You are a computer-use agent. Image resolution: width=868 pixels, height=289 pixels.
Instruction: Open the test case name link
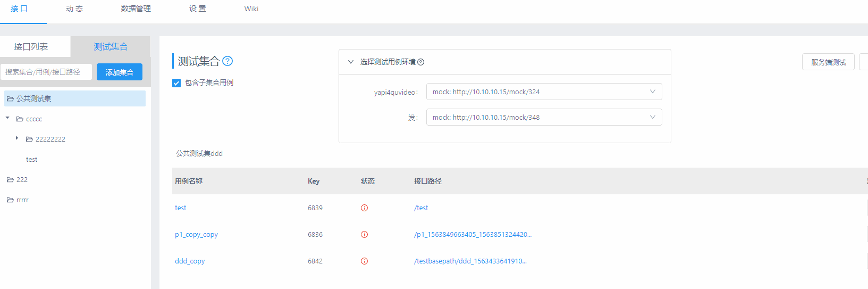point(181,208)
